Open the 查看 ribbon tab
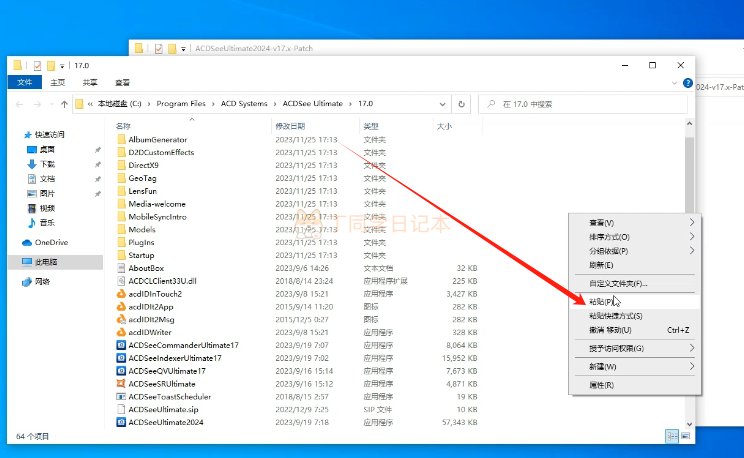The height and width of the screenshot is (458, 744). tap(122, 83)
